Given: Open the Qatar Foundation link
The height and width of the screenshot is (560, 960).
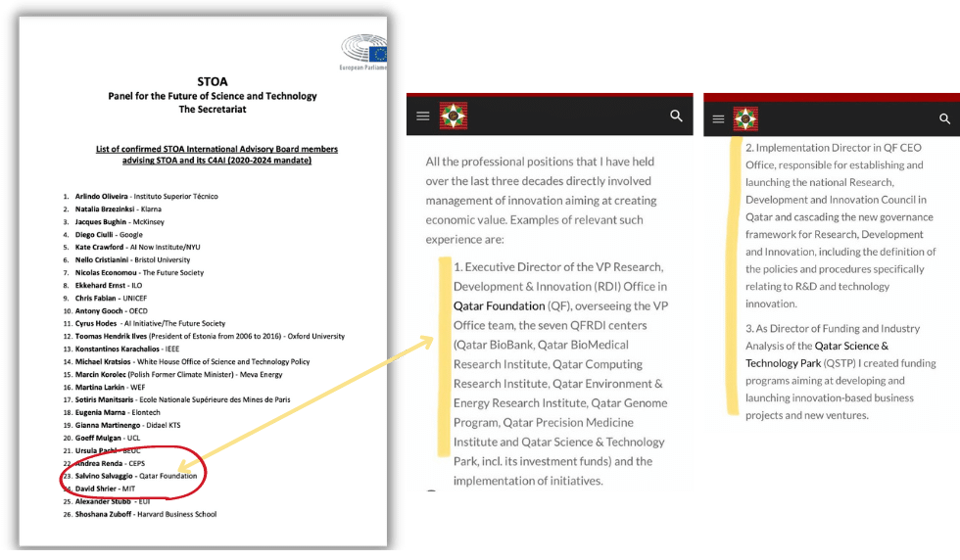Looking at the screenshot, I should (x=499, y=306).
